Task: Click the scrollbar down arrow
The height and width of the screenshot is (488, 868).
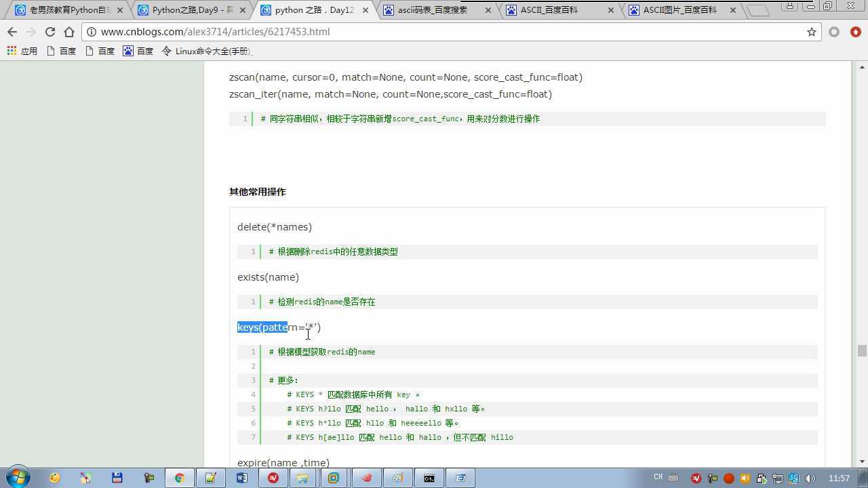Action: pos(862,462)
